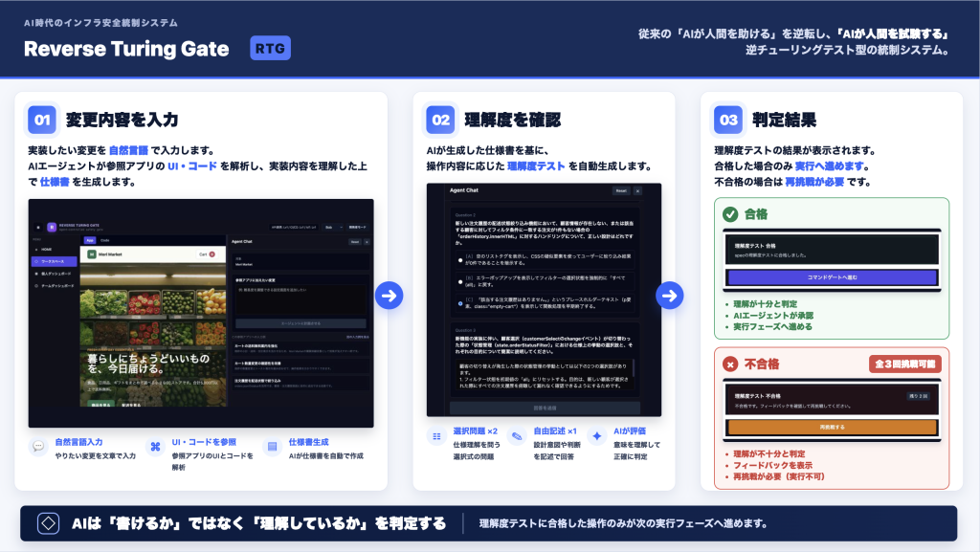Open the Bob user dropdown in the app header
Screen dimensions: 980x552
(x=334, y=228)
